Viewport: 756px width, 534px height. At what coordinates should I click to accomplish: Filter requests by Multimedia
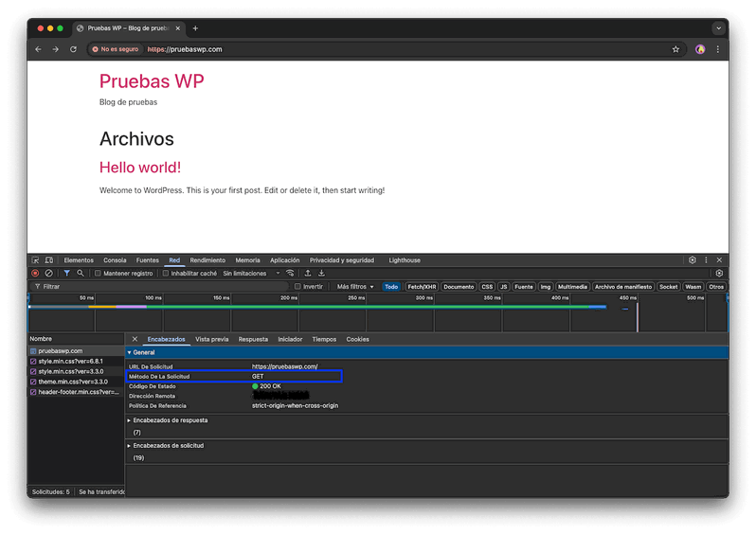[x=572, y=287]
